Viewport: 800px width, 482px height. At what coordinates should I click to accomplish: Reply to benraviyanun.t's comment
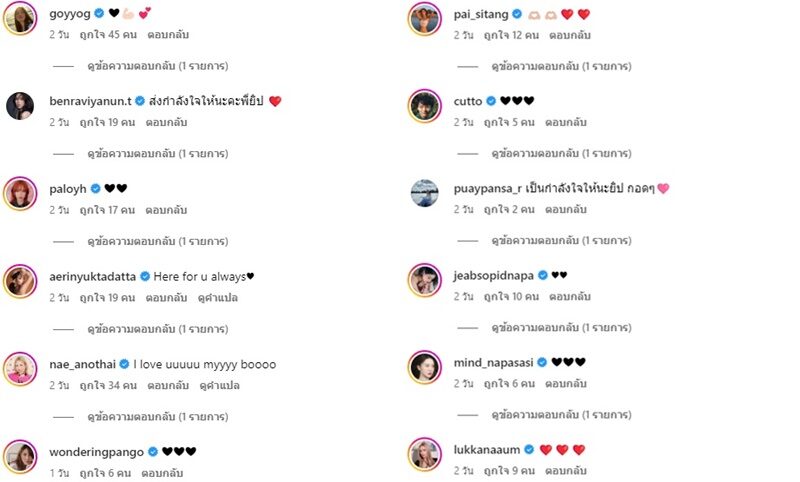click(166, 122)
